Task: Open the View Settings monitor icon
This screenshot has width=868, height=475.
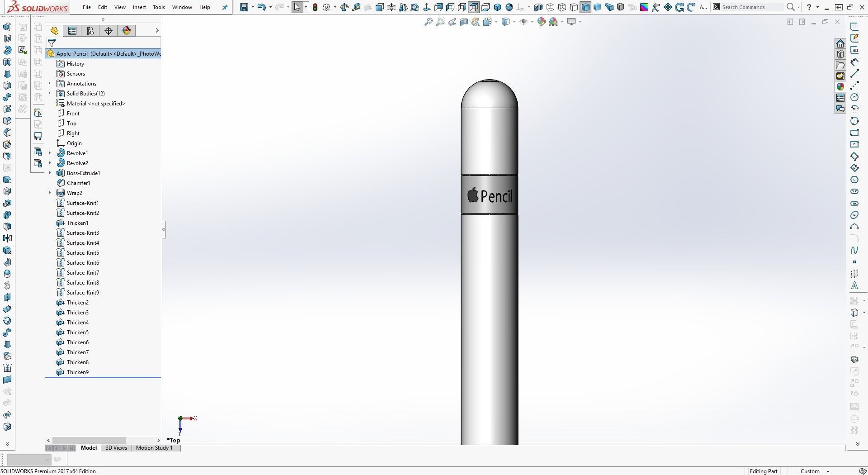Action: pos(571,22)
